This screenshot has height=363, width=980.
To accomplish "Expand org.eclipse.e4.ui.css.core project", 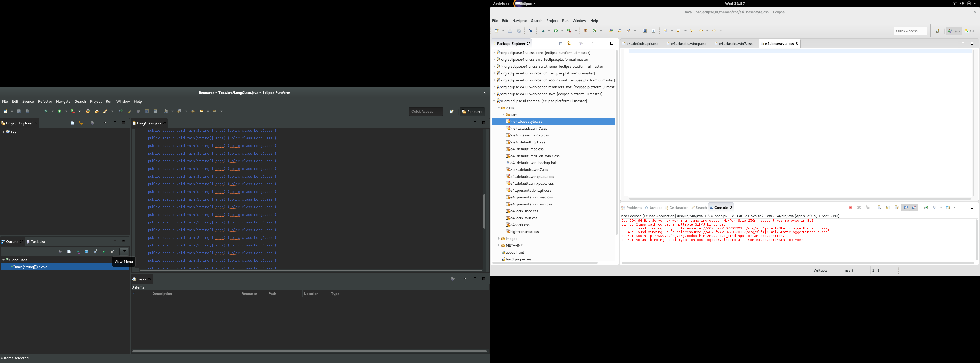I will (x=494, y=53).
